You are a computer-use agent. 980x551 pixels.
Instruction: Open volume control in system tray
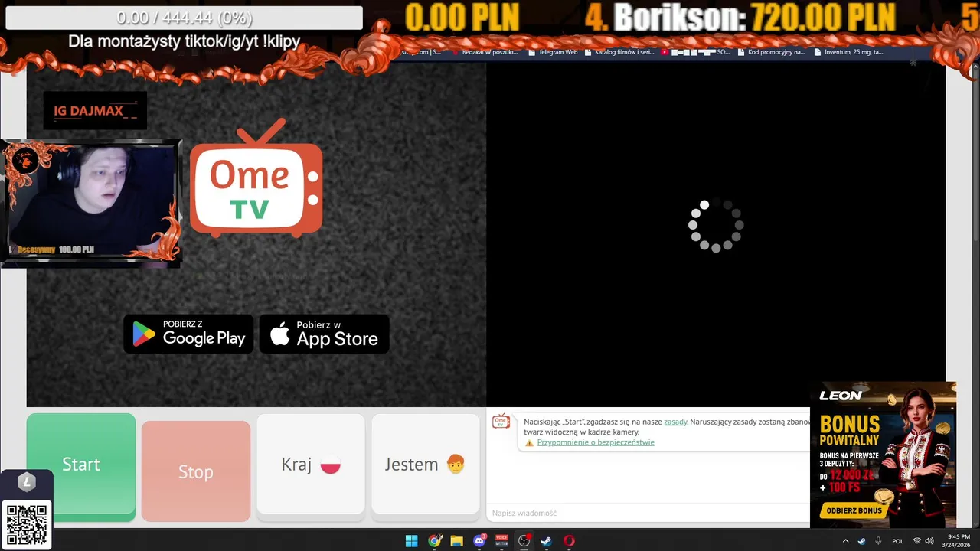click(929, 541)
